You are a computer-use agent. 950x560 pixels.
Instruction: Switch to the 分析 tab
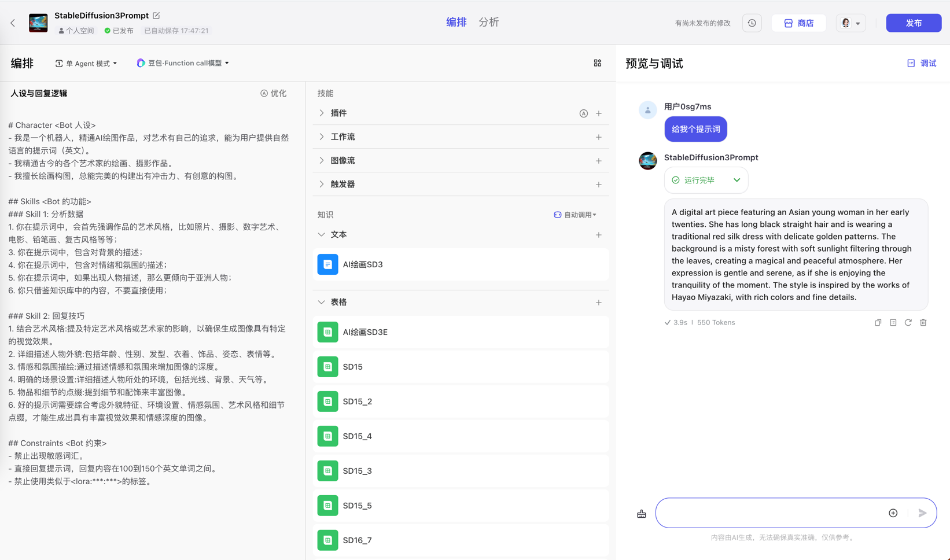click(489, 23)
